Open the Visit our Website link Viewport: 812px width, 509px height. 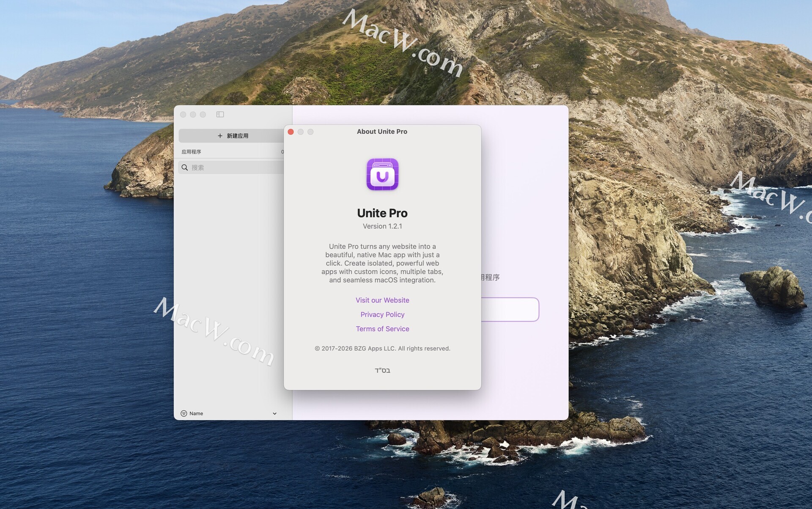tap(382, 300)
